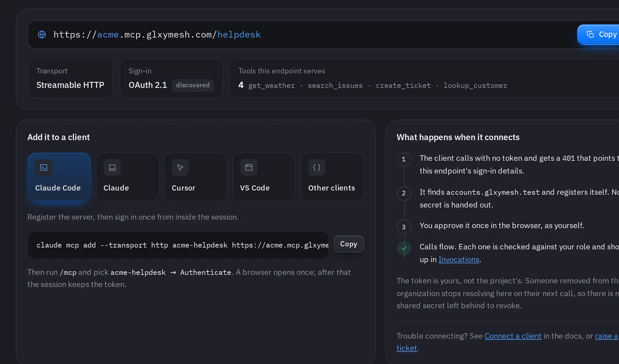Open the Connect a client docs link
Viewport: 619px width, 364px height.
pyautogui.click(x=513, y=336)
